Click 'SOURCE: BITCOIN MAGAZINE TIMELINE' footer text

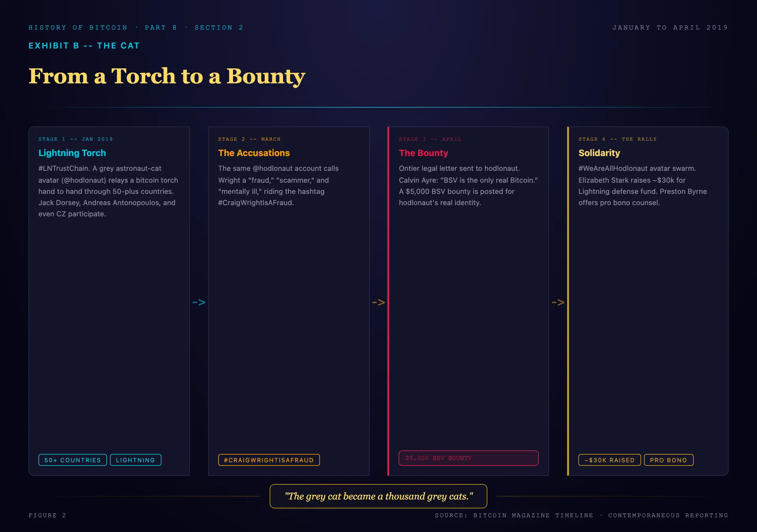[514, 515]
